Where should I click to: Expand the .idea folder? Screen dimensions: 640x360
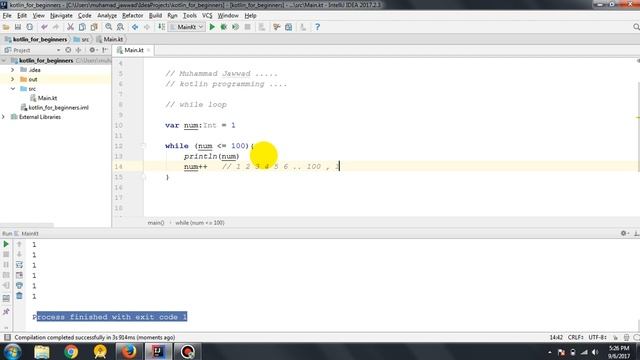(12, 70)
